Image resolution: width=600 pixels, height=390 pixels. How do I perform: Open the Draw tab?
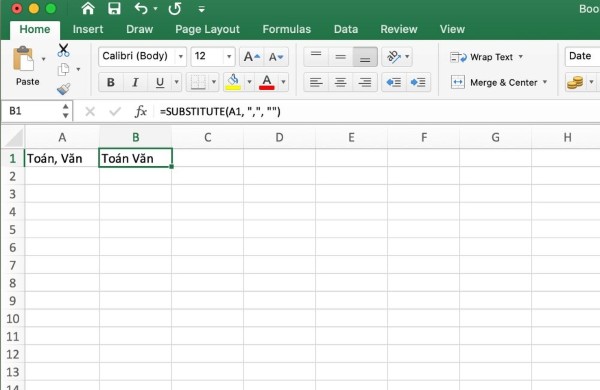coord(139,29)
